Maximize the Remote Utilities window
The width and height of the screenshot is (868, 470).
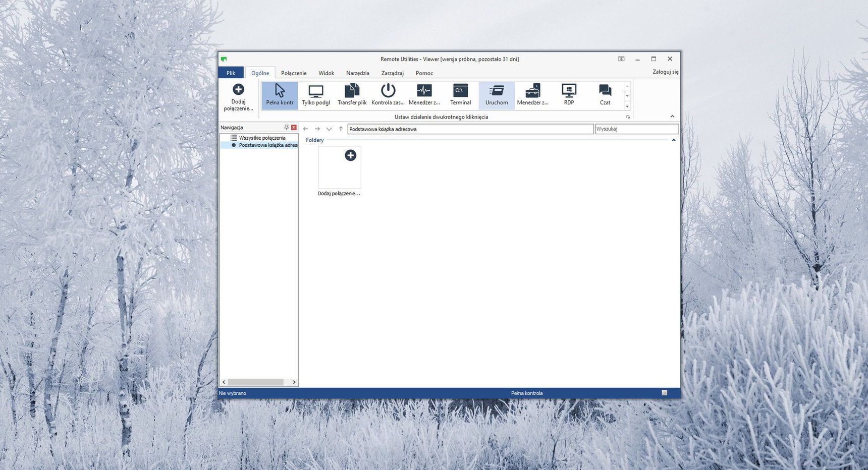[x=654, y=59]
